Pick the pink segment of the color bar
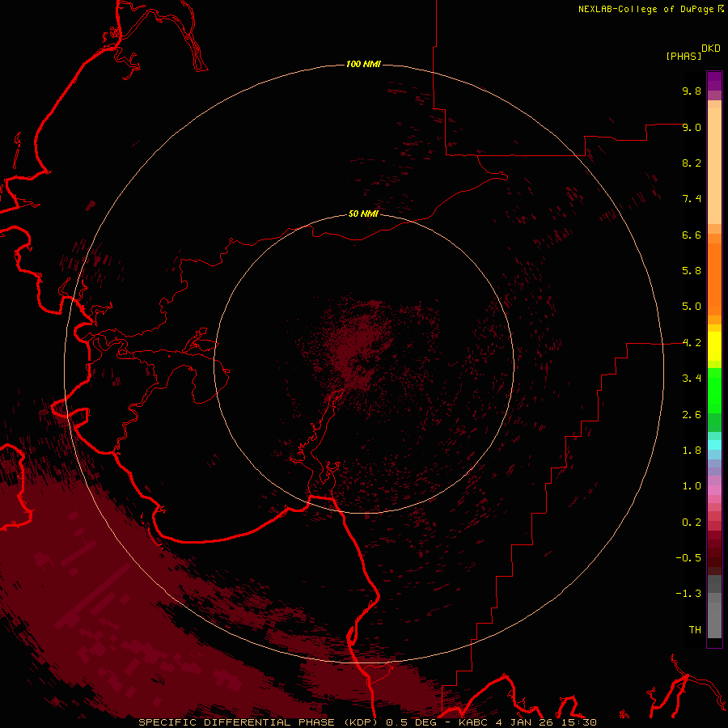 click(714, 490)
